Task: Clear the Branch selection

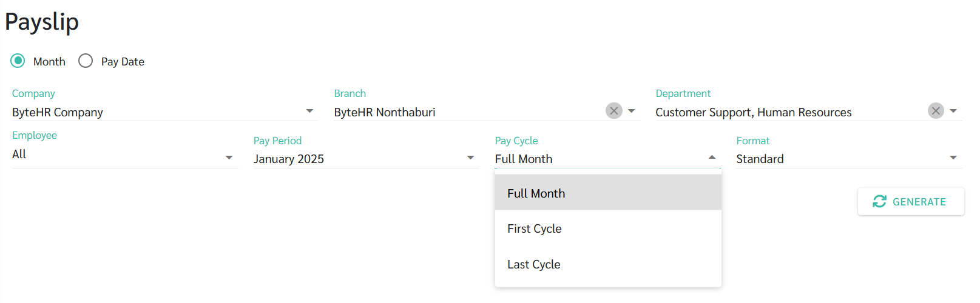Action: pos(614,111)
